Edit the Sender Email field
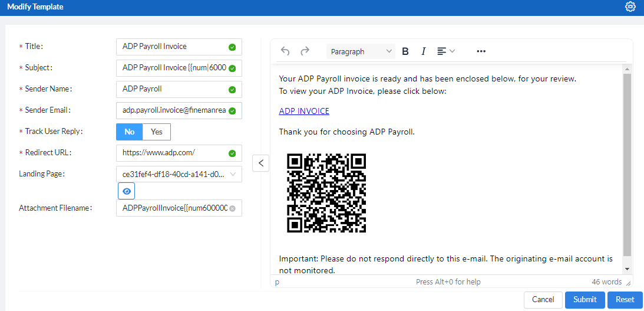This screenshot has width=644, height=311. [x=179, y=111]
